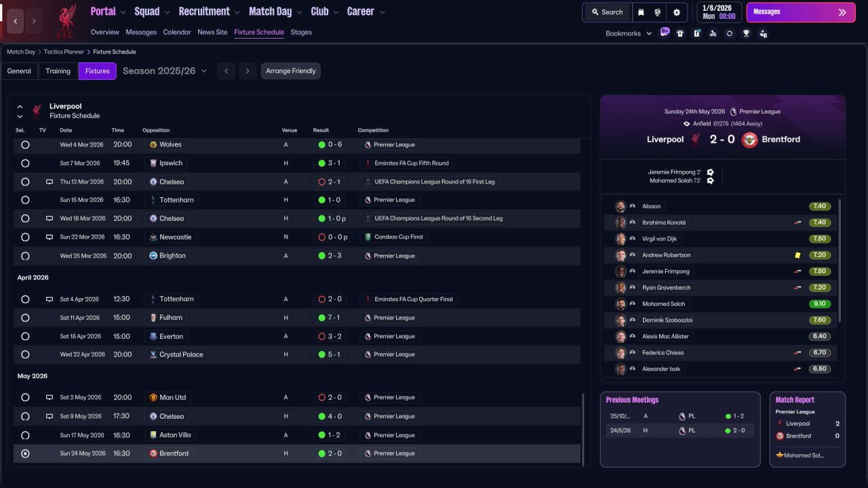Select the Newcastle Carabao Cup Final radio button

(25, 237)
